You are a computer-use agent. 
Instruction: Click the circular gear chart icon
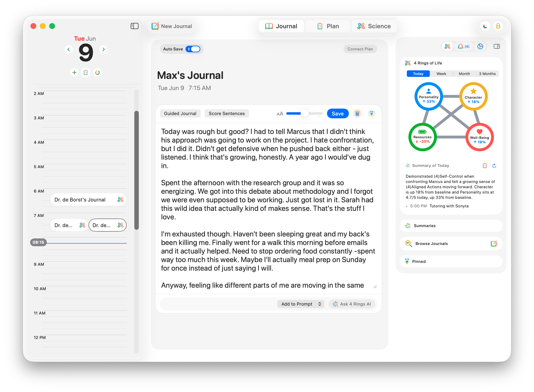point(480,46)
